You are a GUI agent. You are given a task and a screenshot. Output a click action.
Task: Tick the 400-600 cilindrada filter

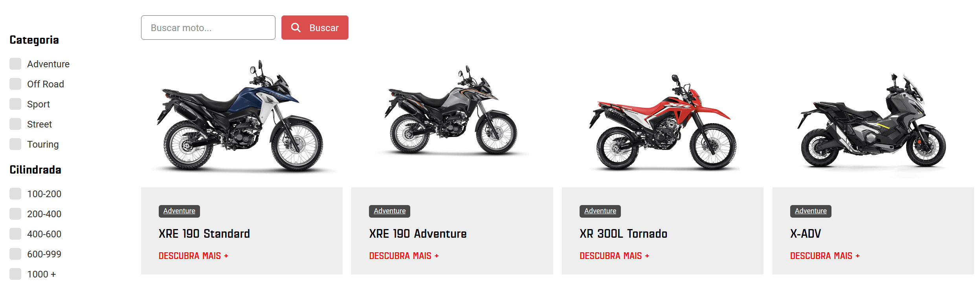coord(15,234)
